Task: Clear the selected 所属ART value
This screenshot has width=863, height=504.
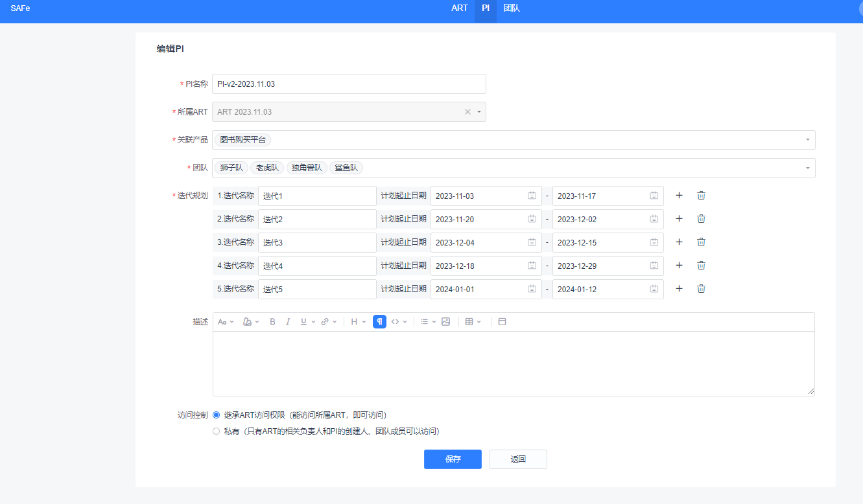Action: [x=467, y=112]
